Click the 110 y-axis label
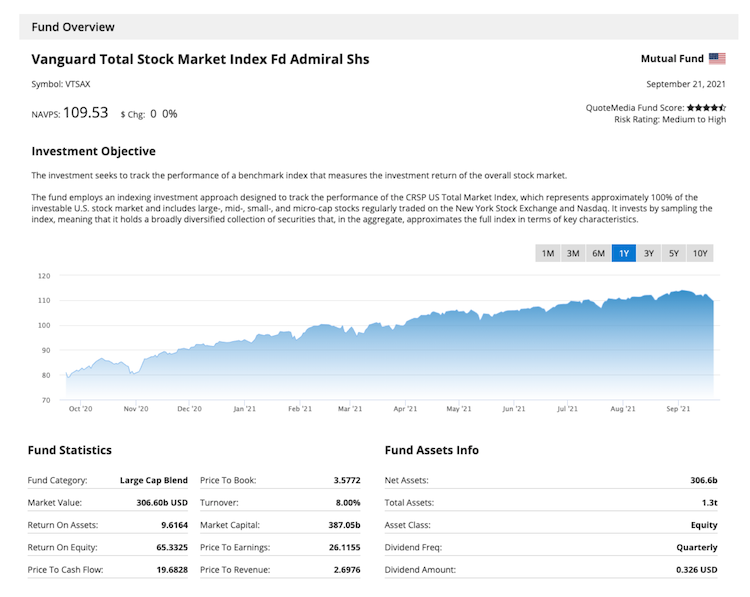Image resolution: width=750 pixels, height=597 pixels. click(x=44, y=300)
